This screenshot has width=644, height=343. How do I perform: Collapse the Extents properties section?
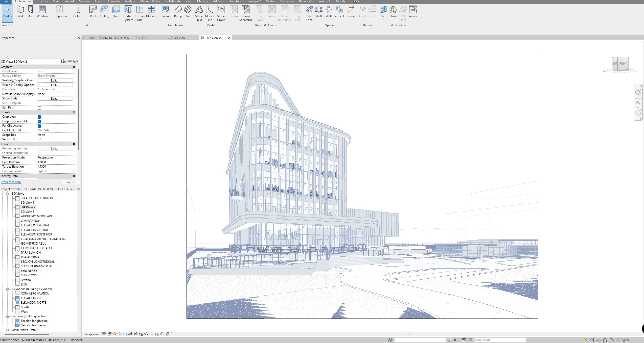coord(74,112)
